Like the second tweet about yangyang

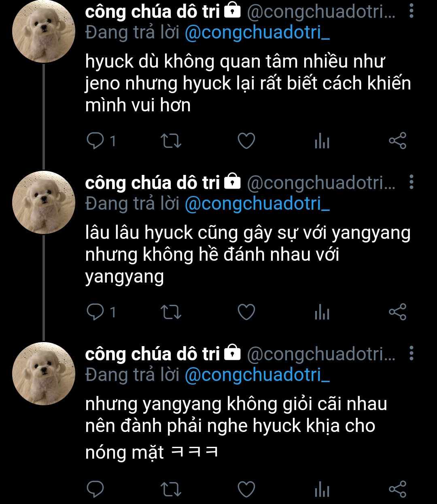(246, 312)
